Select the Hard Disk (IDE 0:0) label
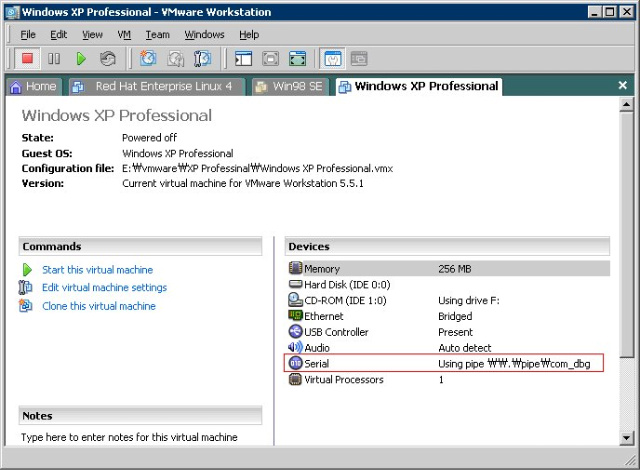The height and width of the screenshot is (470, 640). tap(347, 284)
